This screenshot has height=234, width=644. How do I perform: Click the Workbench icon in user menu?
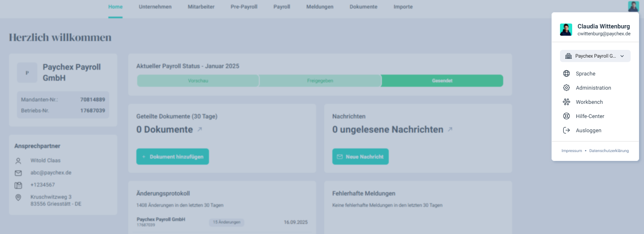click(x=566, y=102)
